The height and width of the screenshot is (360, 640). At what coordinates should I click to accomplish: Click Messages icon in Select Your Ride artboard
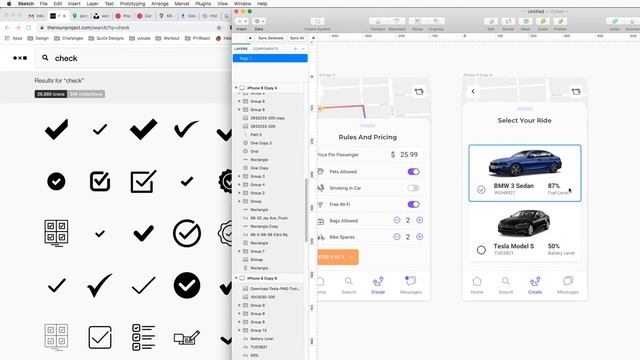[568, 281]
